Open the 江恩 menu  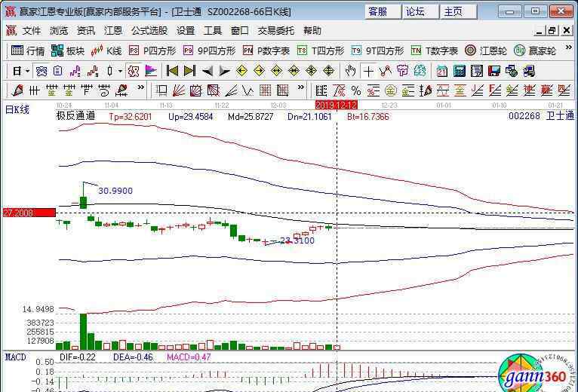(113, 31)
